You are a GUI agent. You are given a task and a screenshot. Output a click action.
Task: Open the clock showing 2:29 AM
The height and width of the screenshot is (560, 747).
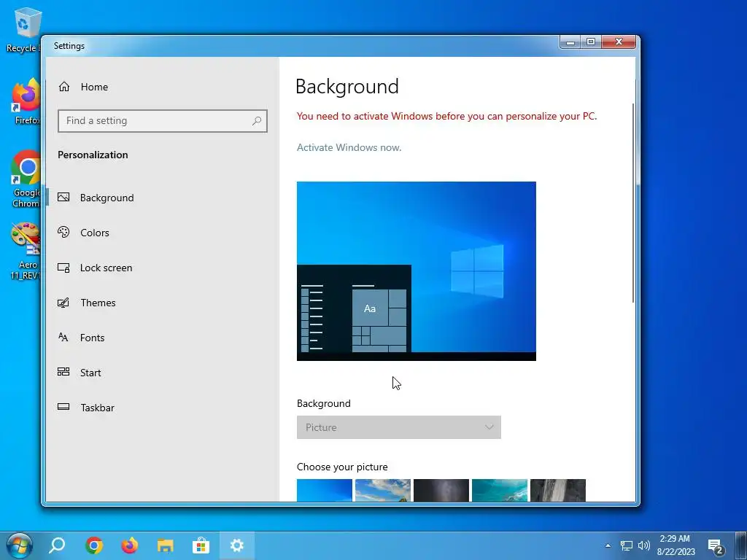pyautogui.click(x=676, y=545)
